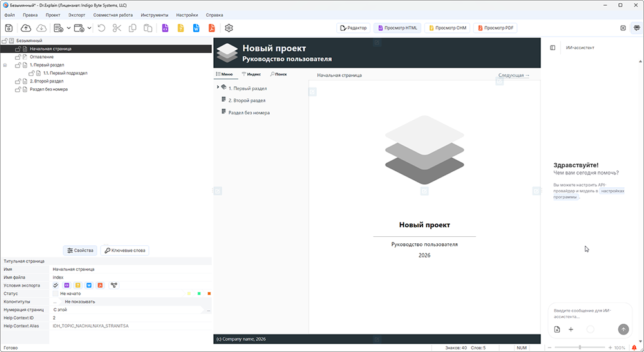
Task: Click the capture window with plus icon
Action: 79,28
